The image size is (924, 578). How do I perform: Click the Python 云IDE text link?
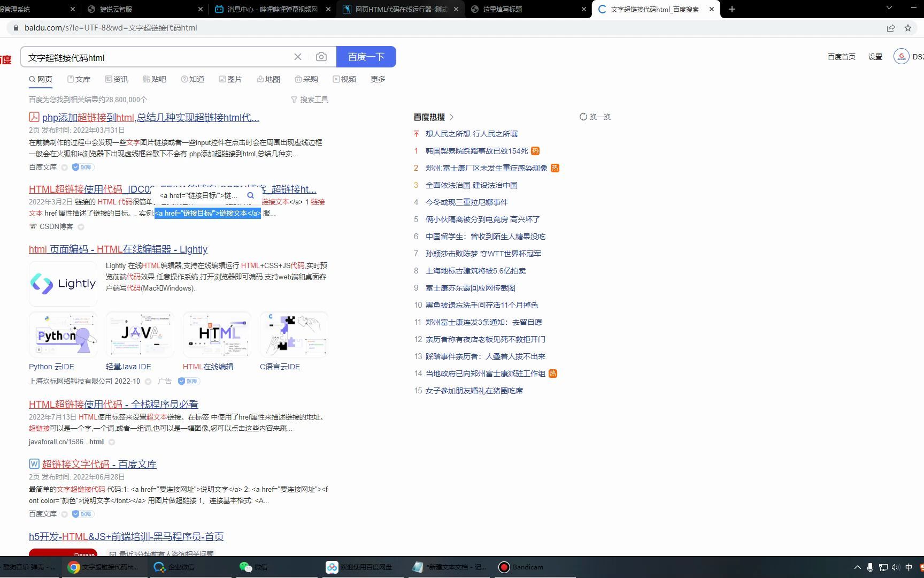(x=51, y=367)
